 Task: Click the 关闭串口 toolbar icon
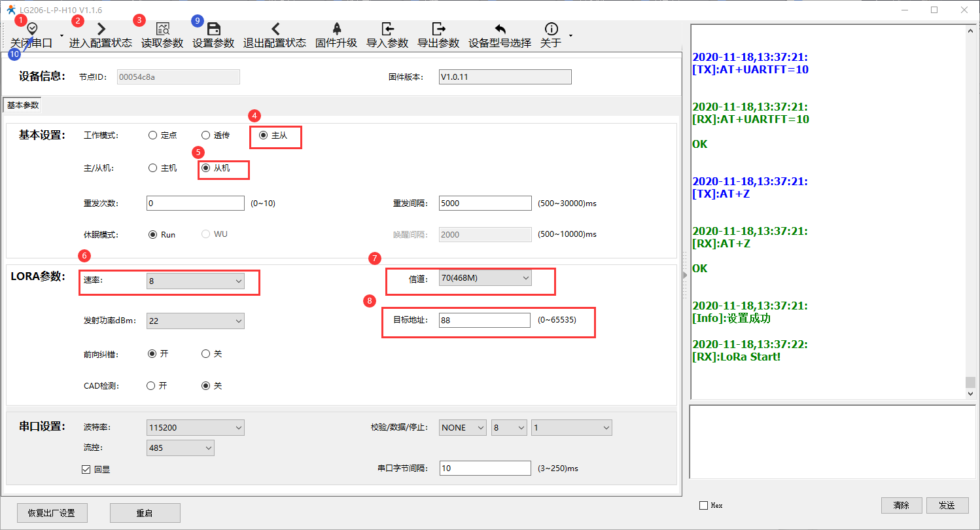[31, 29]
